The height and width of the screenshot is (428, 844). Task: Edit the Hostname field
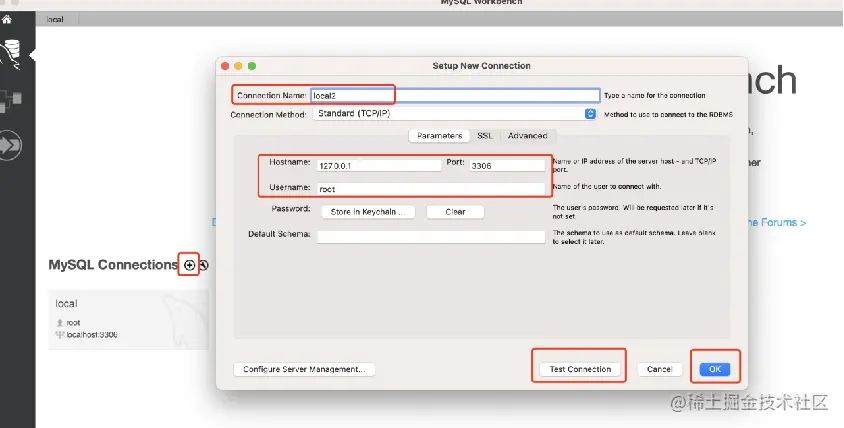pyautogui.click(x=379, y=166)
